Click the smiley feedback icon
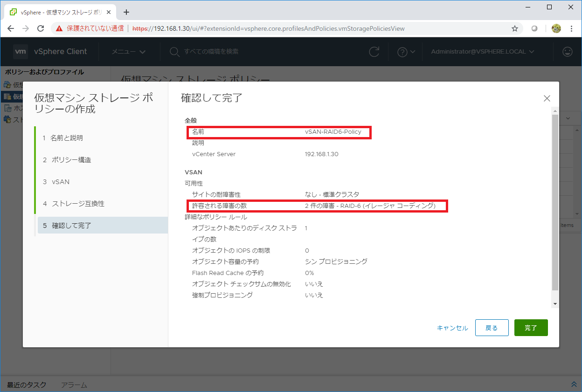Screen dimensions: 582x392 coord(568,52)
